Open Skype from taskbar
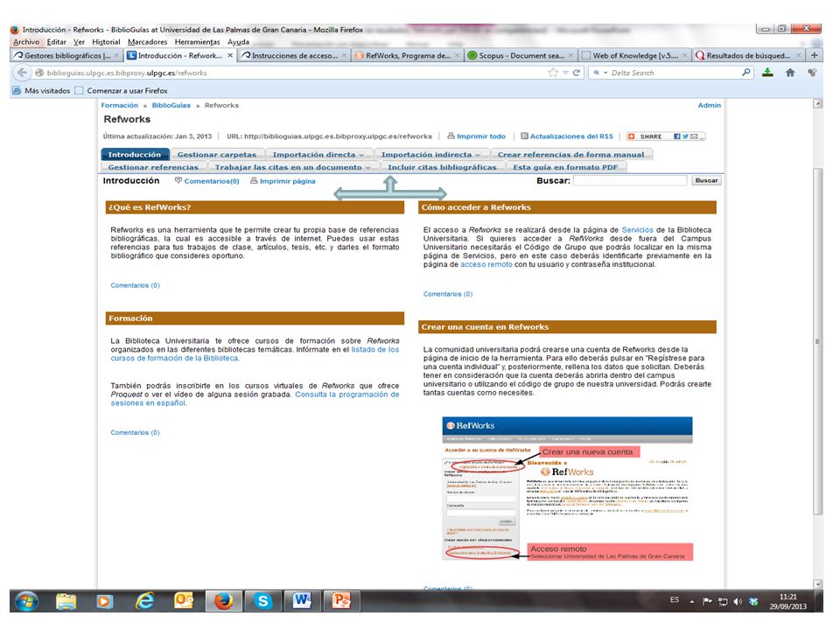Viewport: 840px width, 630px height. [x=263, y=601]
